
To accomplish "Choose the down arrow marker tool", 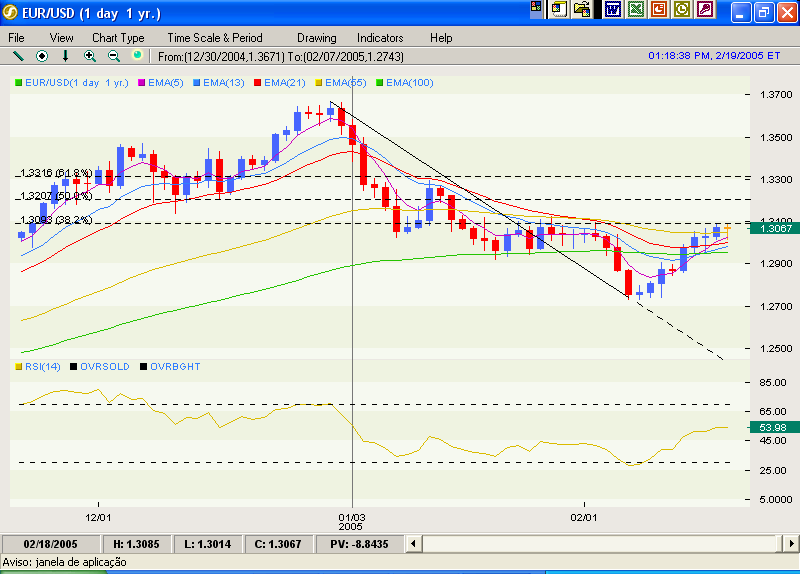I will (x=65, y=56).
